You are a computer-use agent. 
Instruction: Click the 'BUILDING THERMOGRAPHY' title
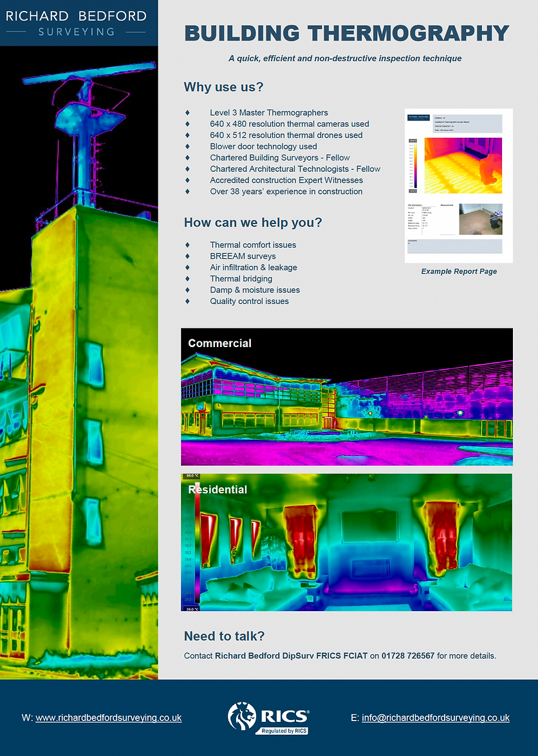[x=347, y=33]
